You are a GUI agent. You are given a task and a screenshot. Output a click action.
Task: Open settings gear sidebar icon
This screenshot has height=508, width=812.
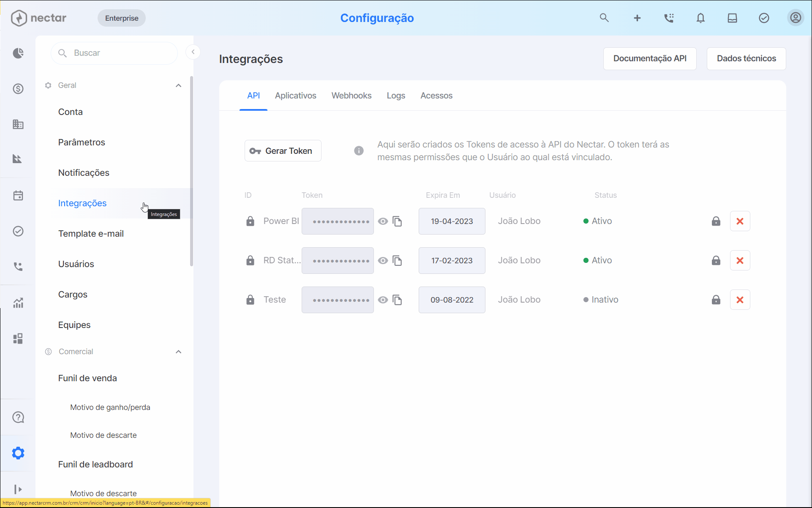[x=18, y=453]
